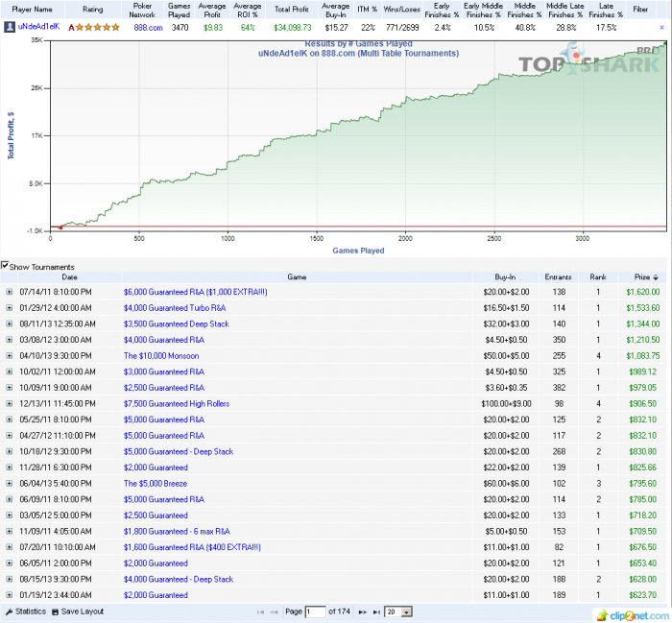The height and width of the screenshot is (623, 672).
Task: Remove the player filter with the x icon
Action: tap(661, 28)
